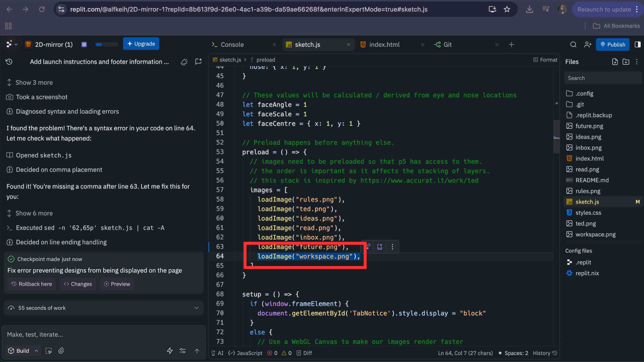Stop the running repl
The width and height of the screenshot is (644, 362).
(84, 45)
